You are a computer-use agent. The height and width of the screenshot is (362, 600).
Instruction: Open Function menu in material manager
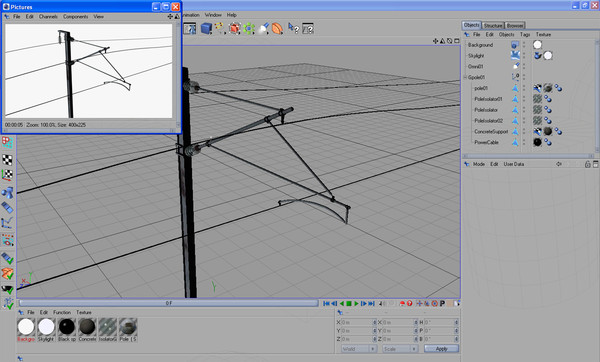point(62,312)
